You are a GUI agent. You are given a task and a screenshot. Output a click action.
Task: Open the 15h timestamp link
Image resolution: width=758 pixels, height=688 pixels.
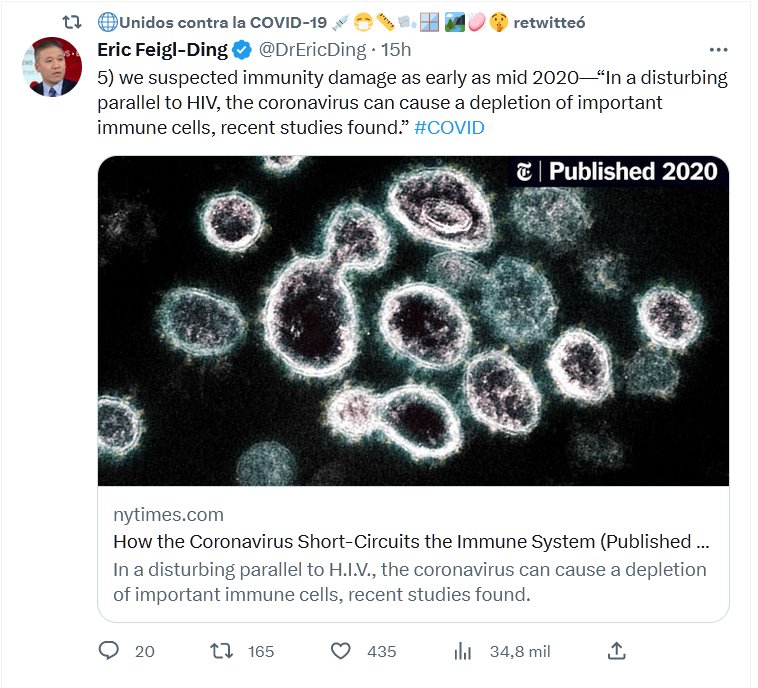395,49
